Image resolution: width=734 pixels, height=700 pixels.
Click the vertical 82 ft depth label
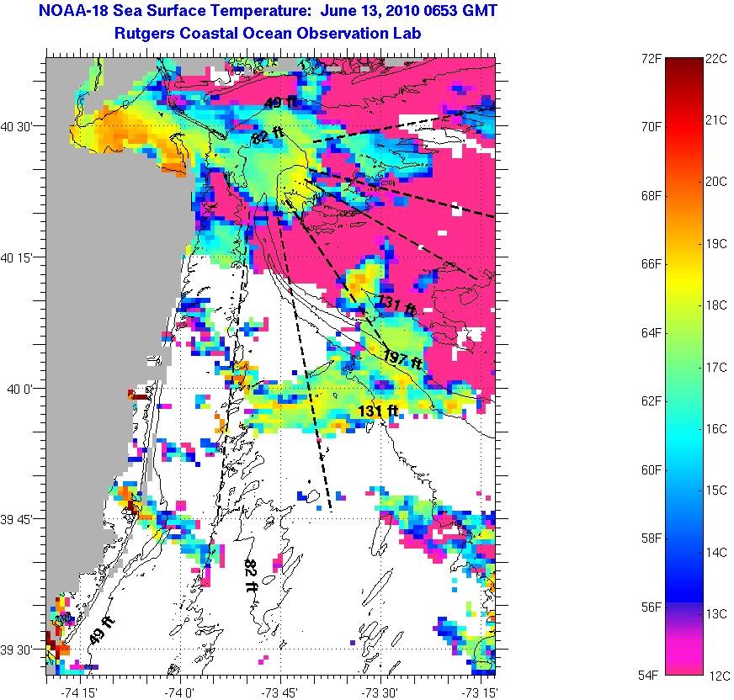(x=251, y=576)
